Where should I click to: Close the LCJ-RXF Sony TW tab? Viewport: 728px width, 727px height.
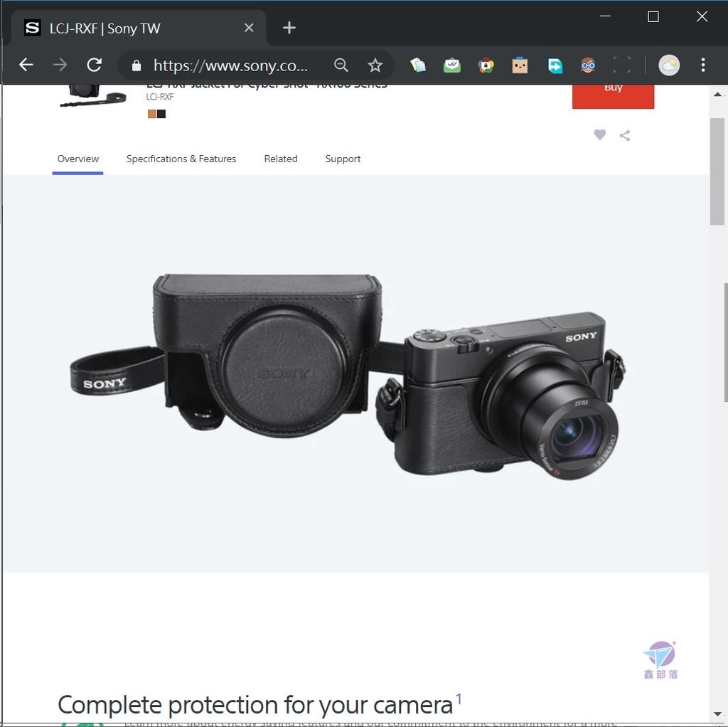[249, 28]
